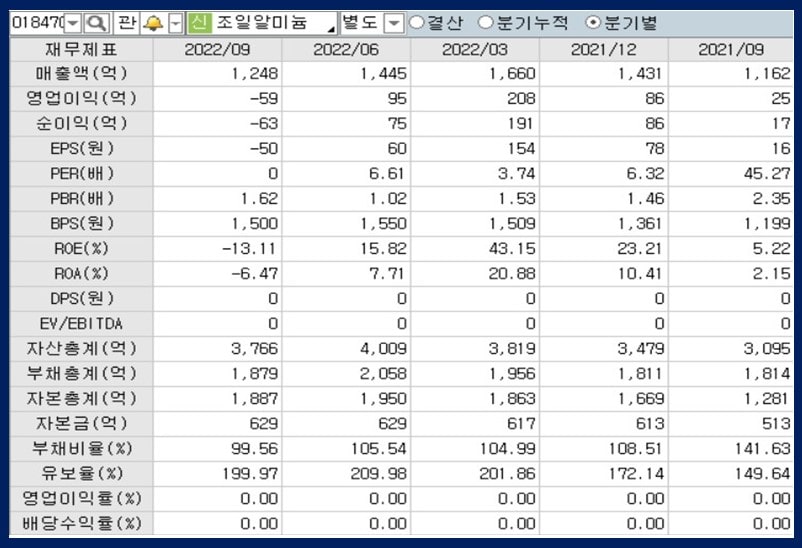
Task: Click the 99.56 debt ratio value
Action: click(x=255, y=449)
